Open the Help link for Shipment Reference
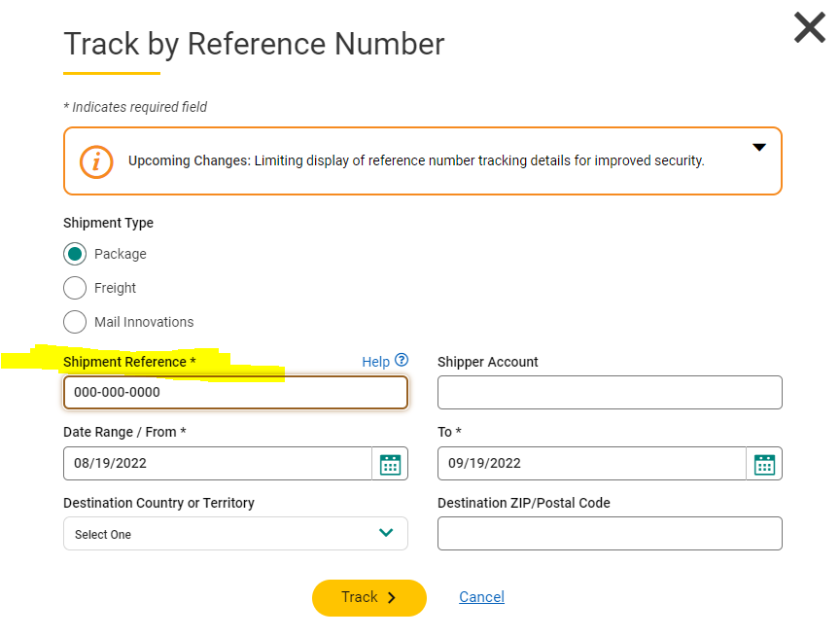 [x=375, y=362]
